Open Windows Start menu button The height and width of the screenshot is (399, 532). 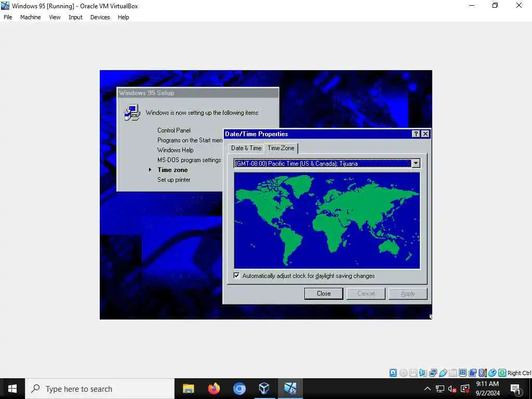(x=12, y=389)
